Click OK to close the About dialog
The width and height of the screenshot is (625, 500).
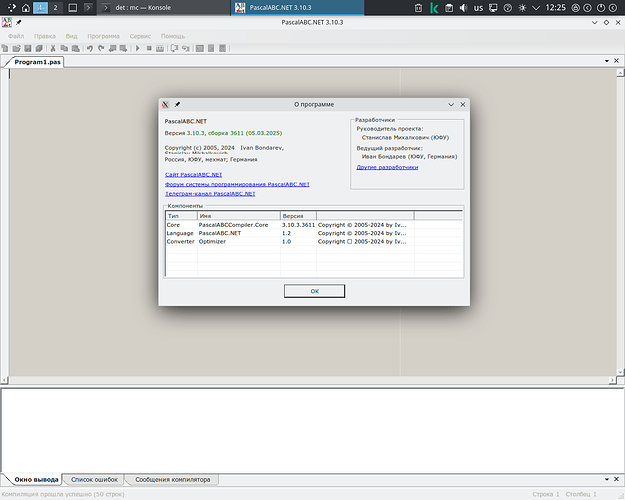pyautogui.click(x=314, y=291)
